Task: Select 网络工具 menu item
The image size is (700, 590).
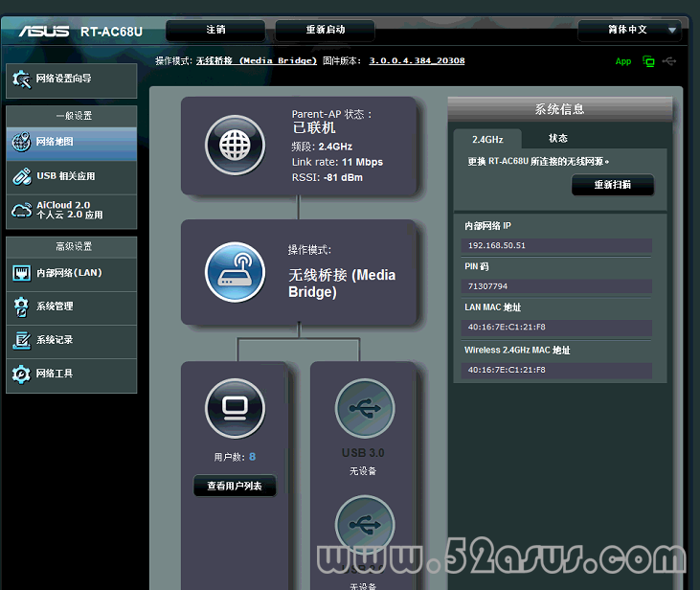Action: tap(72, 375)
